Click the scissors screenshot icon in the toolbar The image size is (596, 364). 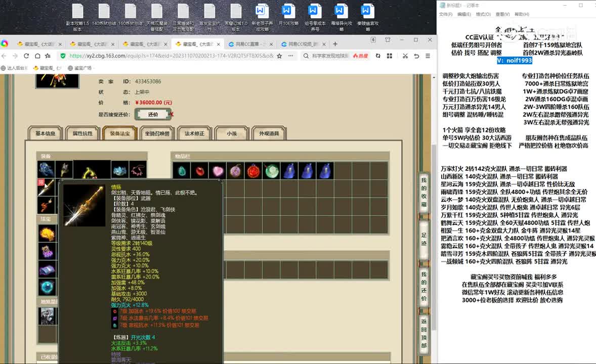click(x=405, y=56)
